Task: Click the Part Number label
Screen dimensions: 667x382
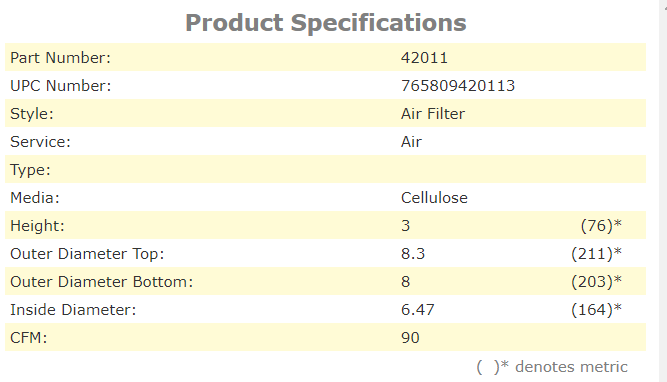Action: (60, 58)
